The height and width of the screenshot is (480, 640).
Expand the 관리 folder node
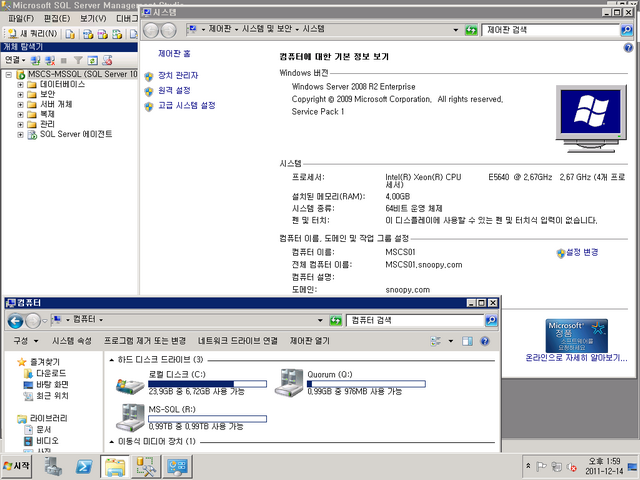coord(20,124)
